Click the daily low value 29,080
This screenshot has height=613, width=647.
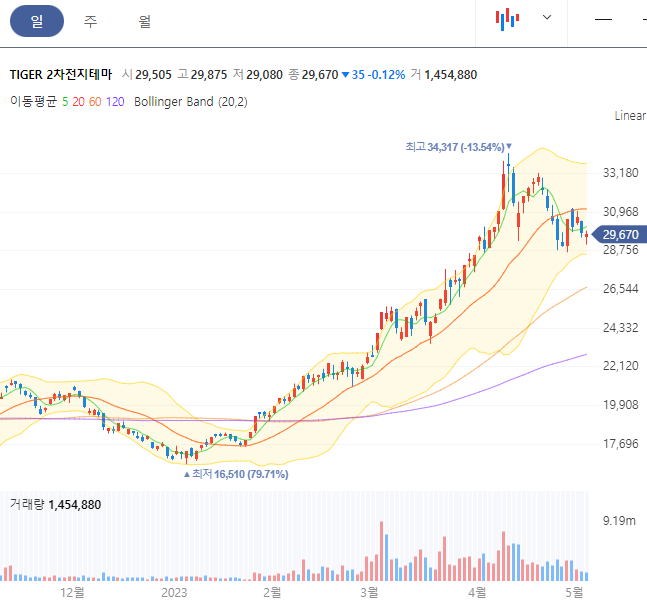[x=264, y=75]
